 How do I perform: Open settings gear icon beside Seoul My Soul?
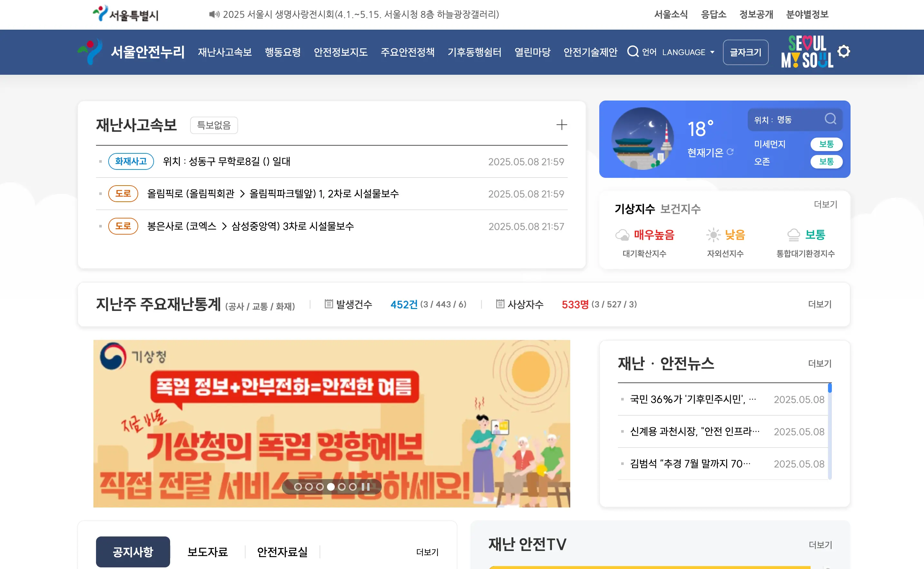[843, 52]
